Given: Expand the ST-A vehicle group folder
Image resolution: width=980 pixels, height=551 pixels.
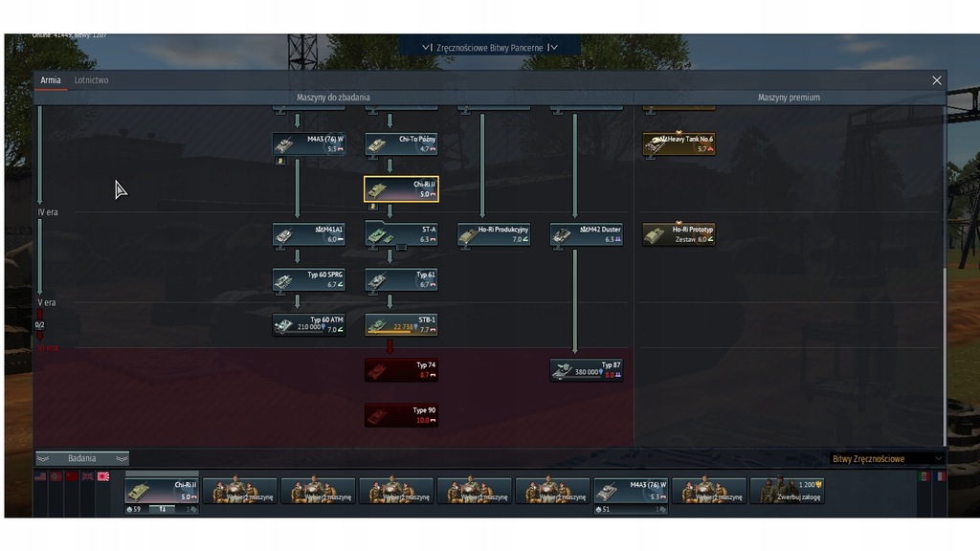Looking at the screenshot, I should pyautogui.click(x=401, y=248).
